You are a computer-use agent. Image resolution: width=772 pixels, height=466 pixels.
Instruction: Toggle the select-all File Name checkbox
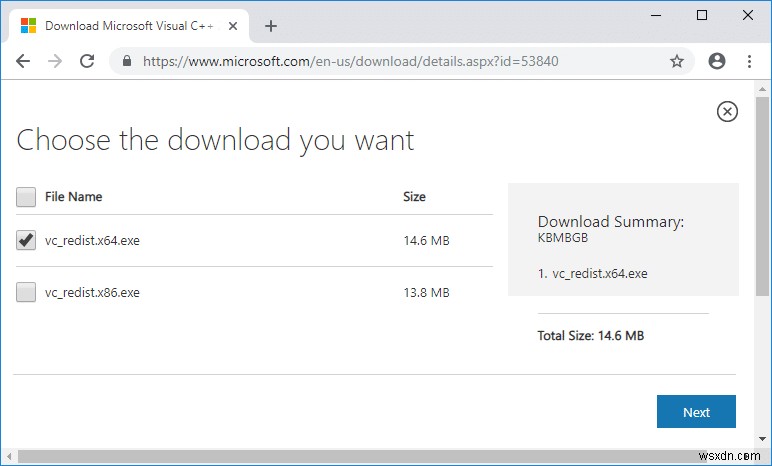26,197
